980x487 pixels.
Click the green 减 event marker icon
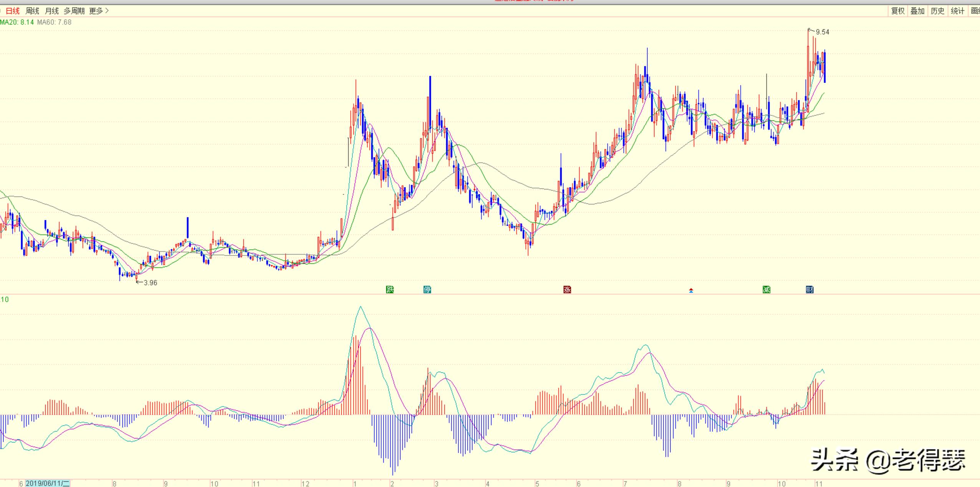point(766,289)
